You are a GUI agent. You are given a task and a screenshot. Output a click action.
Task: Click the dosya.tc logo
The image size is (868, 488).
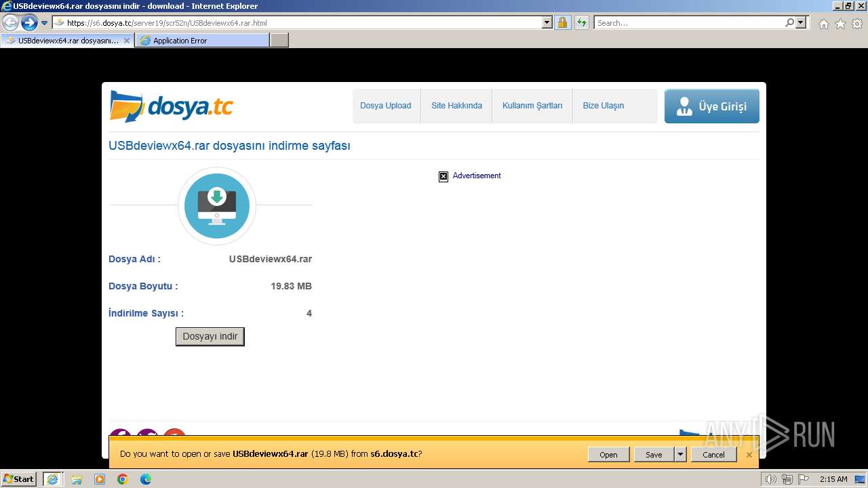click(x=172, y=106)
